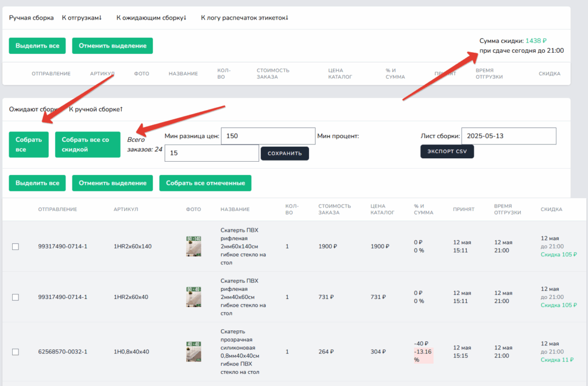Screen dimensions: 588x386
Task: Follow «К ручной сборке» upward link
Action: click(96, 110)
